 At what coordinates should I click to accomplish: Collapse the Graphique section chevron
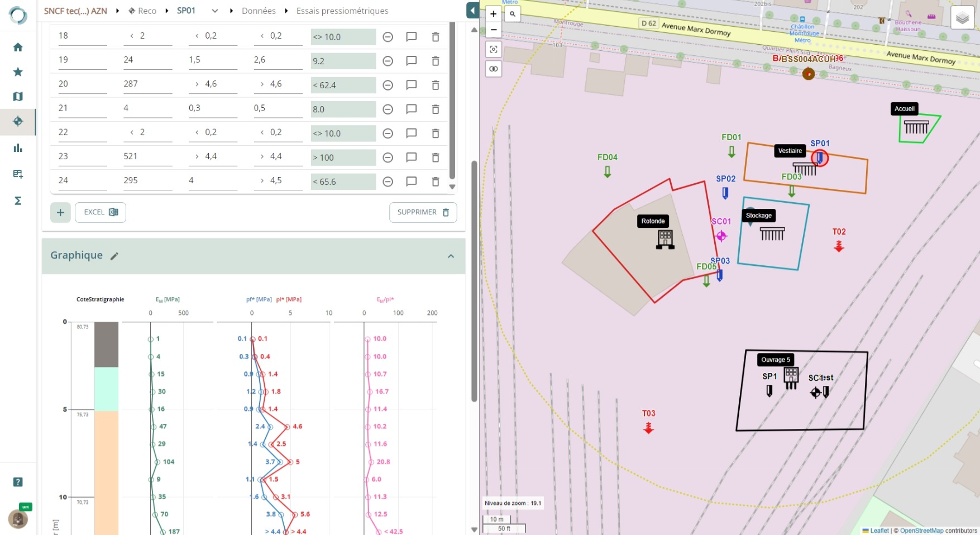(x=451, y=256)
